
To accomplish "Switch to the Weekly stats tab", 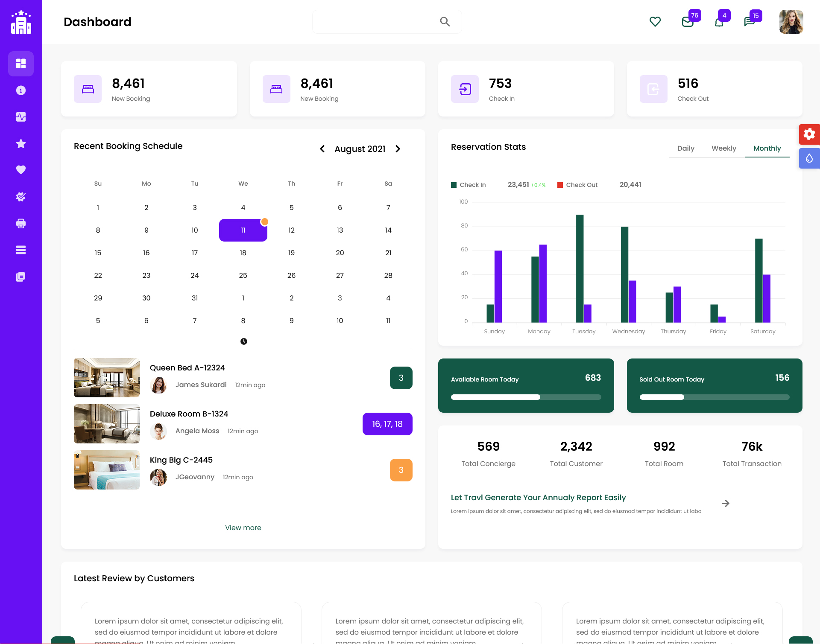I will (723, 149).
